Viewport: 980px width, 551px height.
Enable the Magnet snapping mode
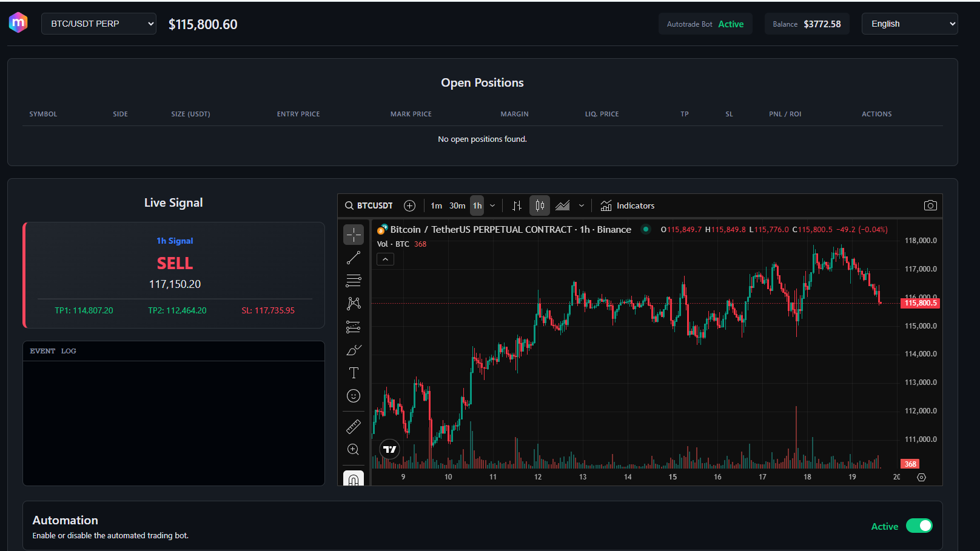point(354,479)
